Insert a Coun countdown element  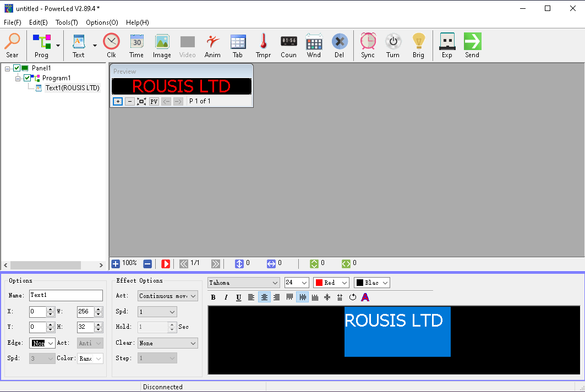point(289,46)
